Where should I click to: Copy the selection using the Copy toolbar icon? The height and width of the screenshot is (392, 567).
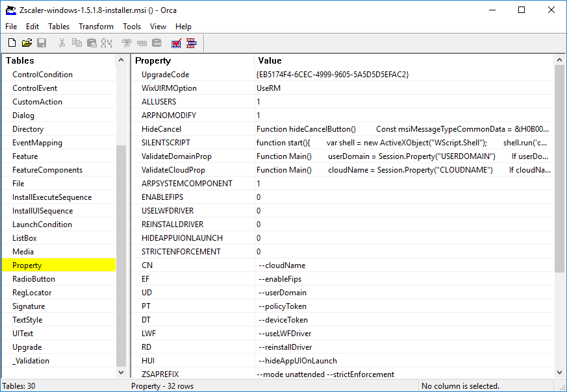[x=78, y=42]
